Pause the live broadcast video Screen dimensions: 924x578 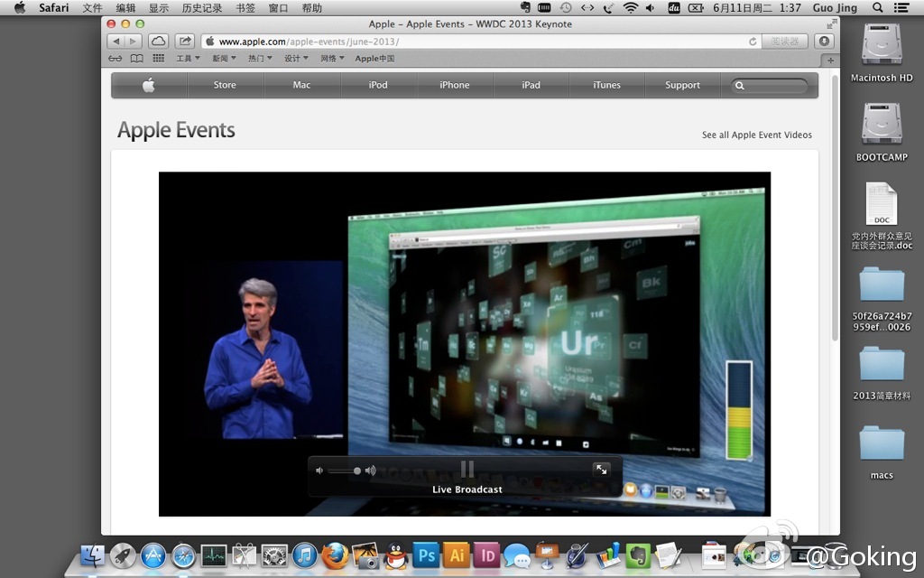tap(467, 470)
